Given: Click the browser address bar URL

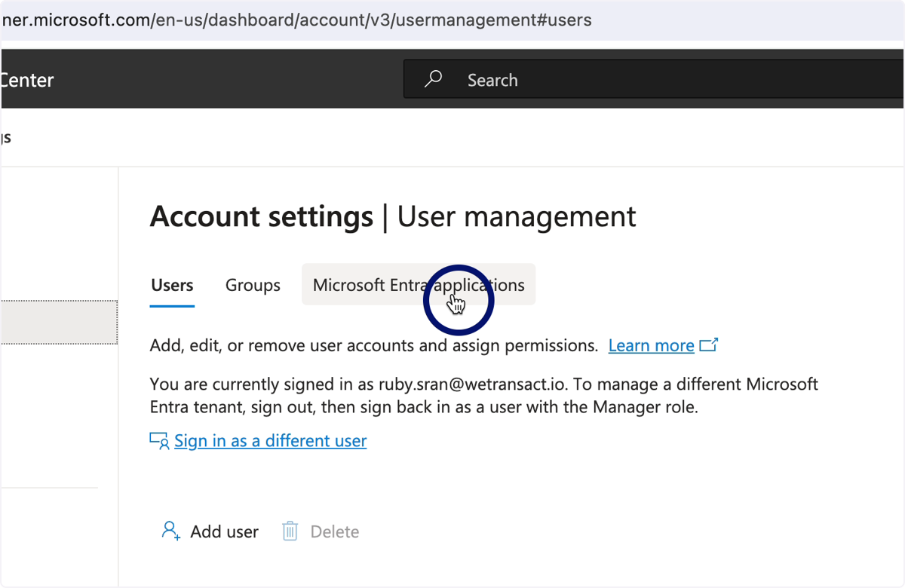Looking at the screenshot, I should [296, 20].
